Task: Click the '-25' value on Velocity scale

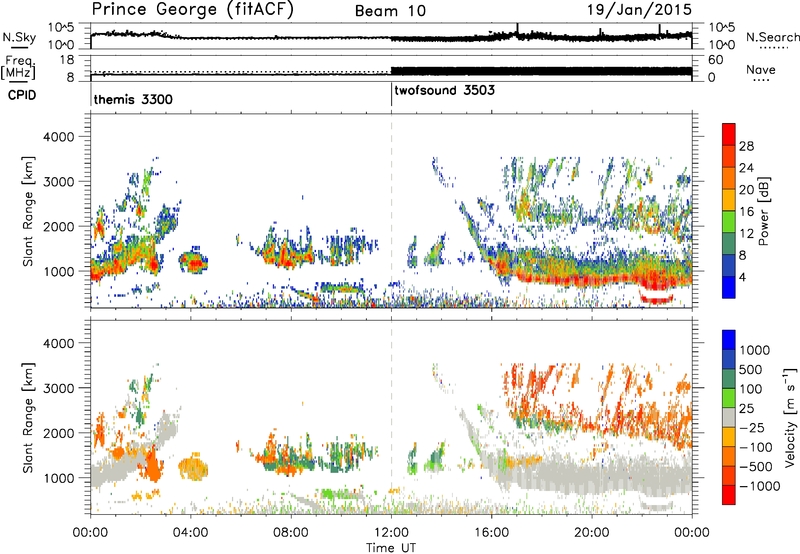Action: click(x=751, y=427)
